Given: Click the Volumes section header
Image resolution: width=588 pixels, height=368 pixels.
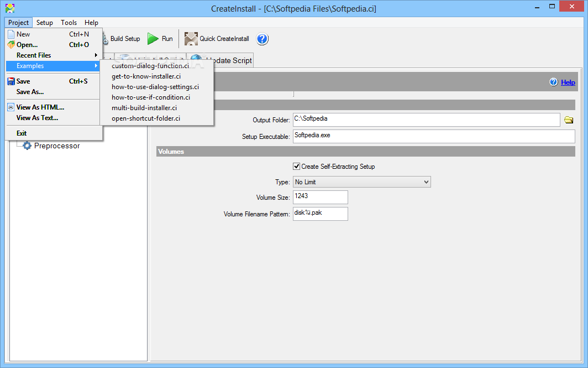Looking at the screenshot, I should click(x=366, y=151).
